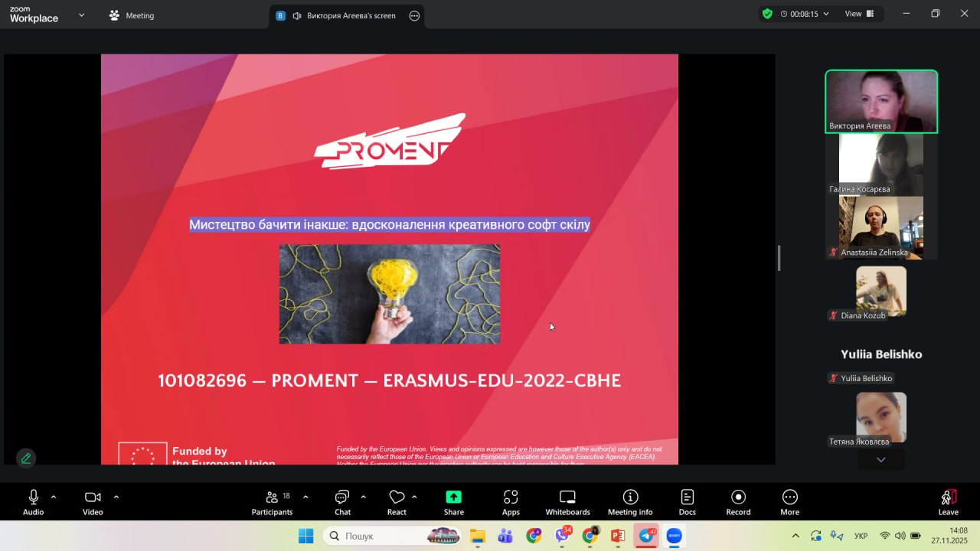Open the Docs icon

tap(687, 502)
